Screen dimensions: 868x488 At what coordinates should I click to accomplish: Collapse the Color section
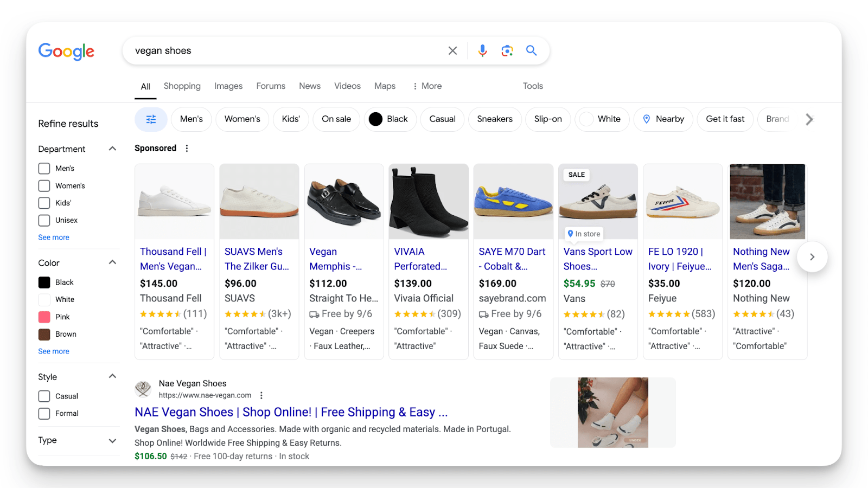[x=112, y=262]
